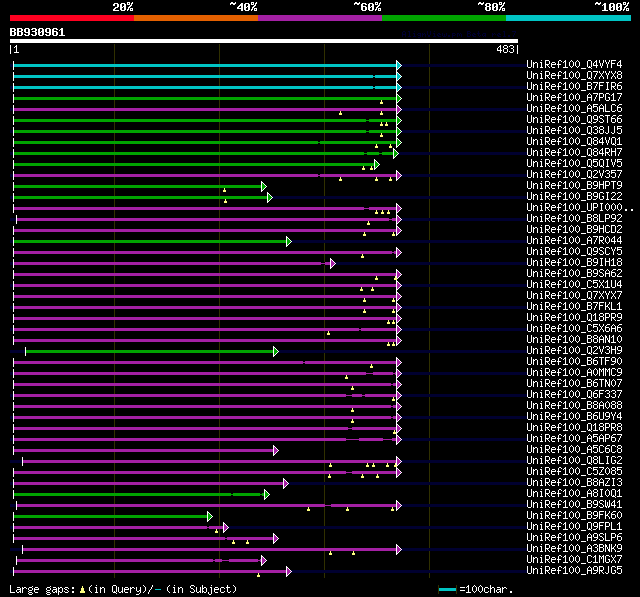Image resolution: width=640 pixels, height=597 pixels.
Task: Click the arrowhead ending the A9RJG5 alignment
Action: tap(289, 572)
